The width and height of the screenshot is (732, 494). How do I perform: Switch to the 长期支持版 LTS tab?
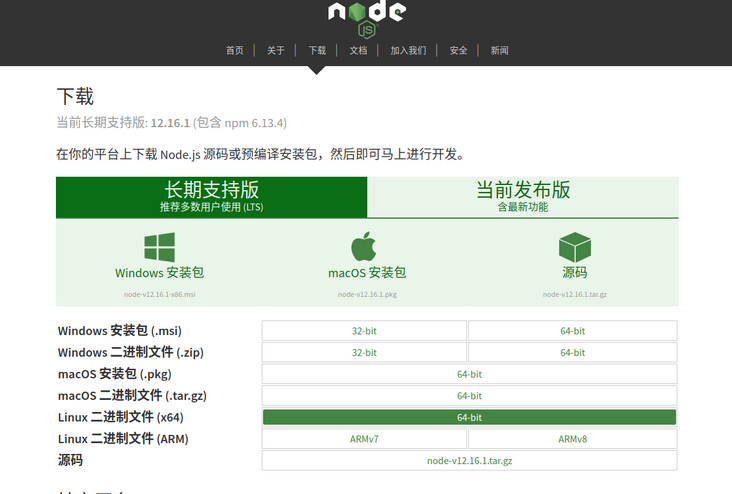pos(212,196)
